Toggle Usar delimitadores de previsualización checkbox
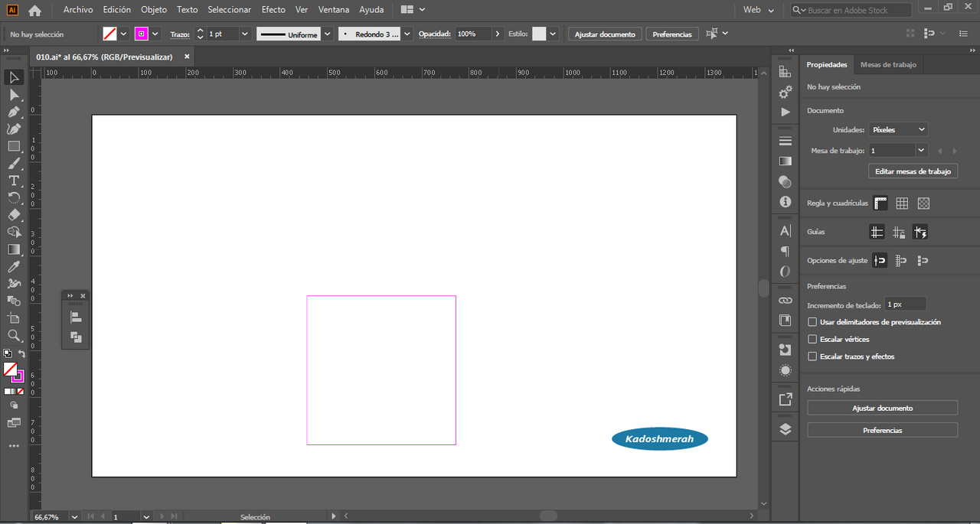980x524 pixels. coord(813,323)
